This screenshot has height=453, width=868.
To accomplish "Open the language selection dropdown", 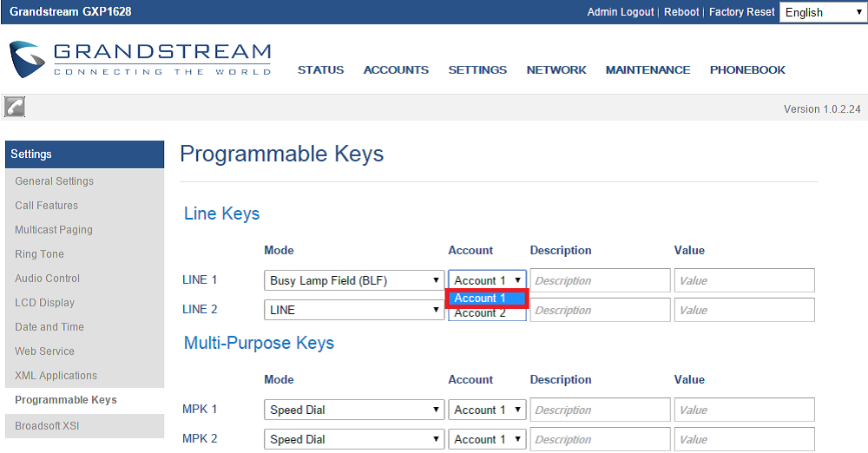I will [x=821, y=12].
